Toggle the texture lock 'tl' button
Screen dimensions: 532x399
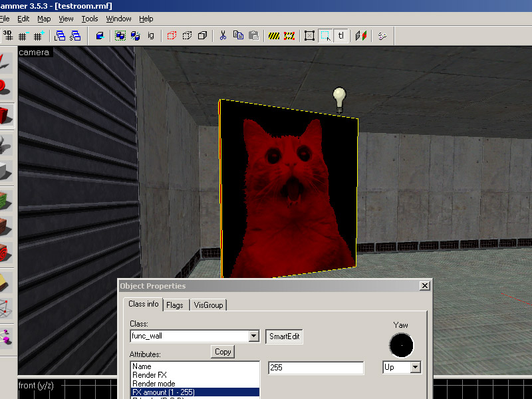(341, 35)
